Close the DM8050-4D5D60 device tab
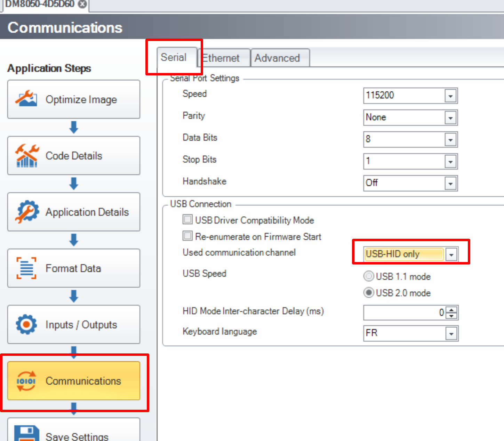The height and width of the screenshot is (441, 504). tap(82, 4)
